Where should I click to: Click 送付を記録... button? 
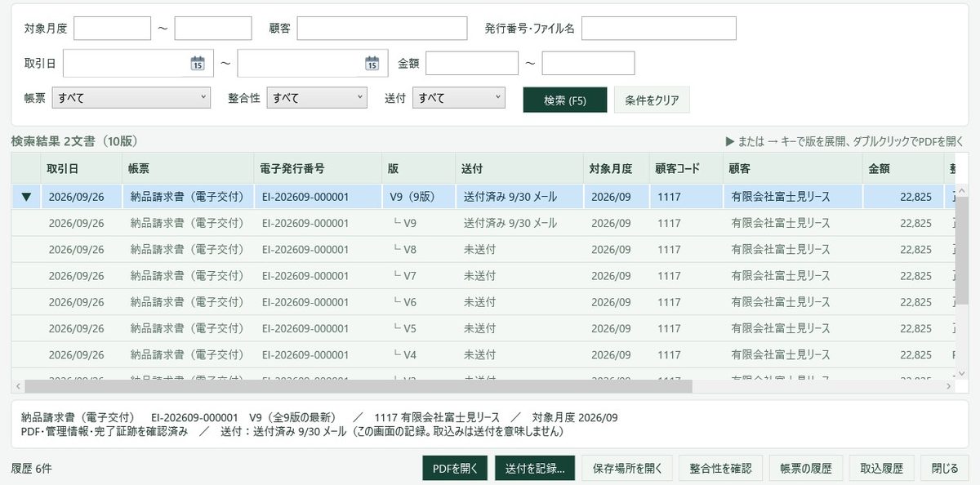(535, 469)
